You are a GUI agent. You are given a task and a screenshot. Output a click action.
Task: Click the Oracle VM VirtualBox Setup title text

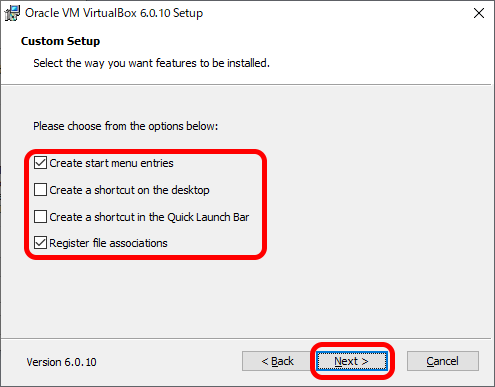114,13
